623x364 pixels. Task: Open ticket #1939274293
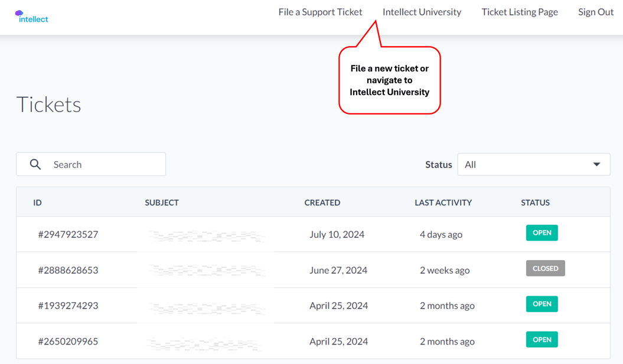(x=68, y=306)
